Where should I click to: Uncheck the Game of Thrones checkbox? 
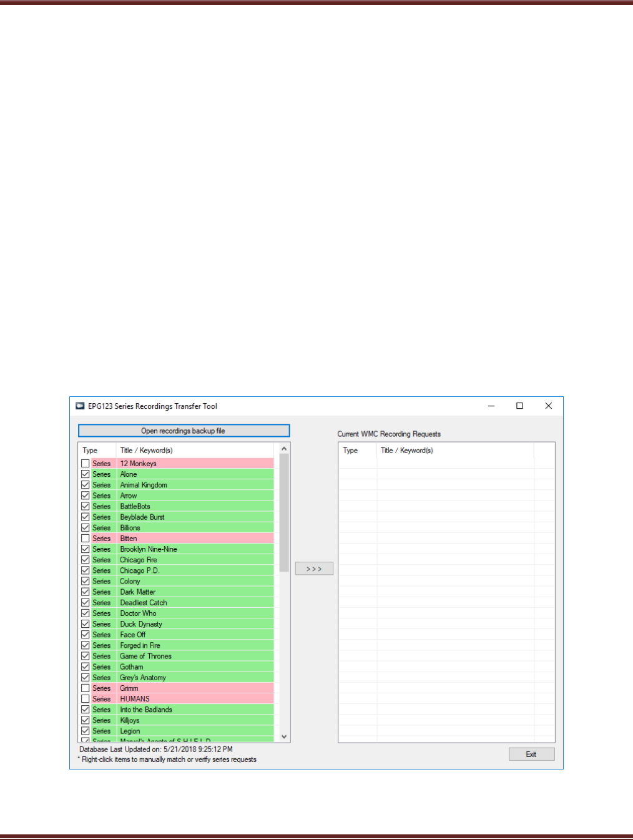coord(86,656)
